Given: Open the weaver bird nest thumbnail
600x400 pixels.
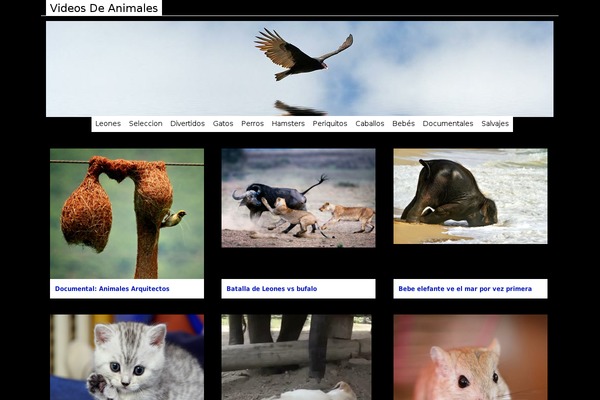Looking at the screenshot, I should click(127, 214).
